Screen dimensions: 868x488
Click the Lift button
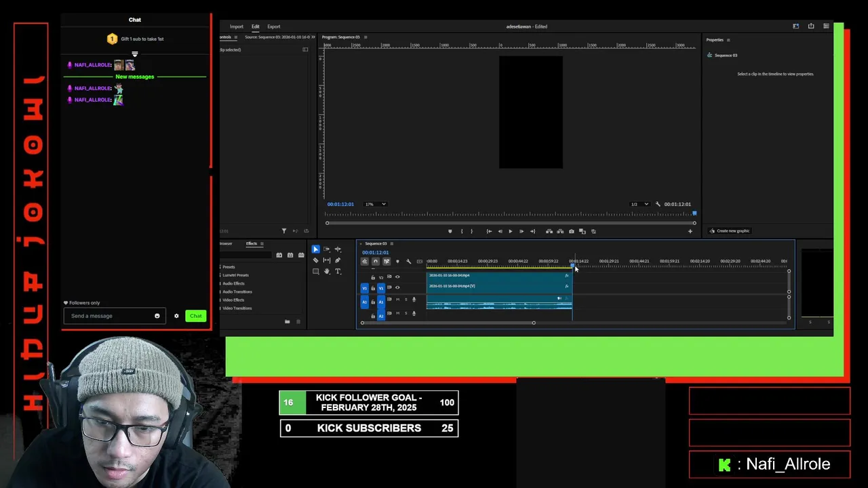pos(549,231)
